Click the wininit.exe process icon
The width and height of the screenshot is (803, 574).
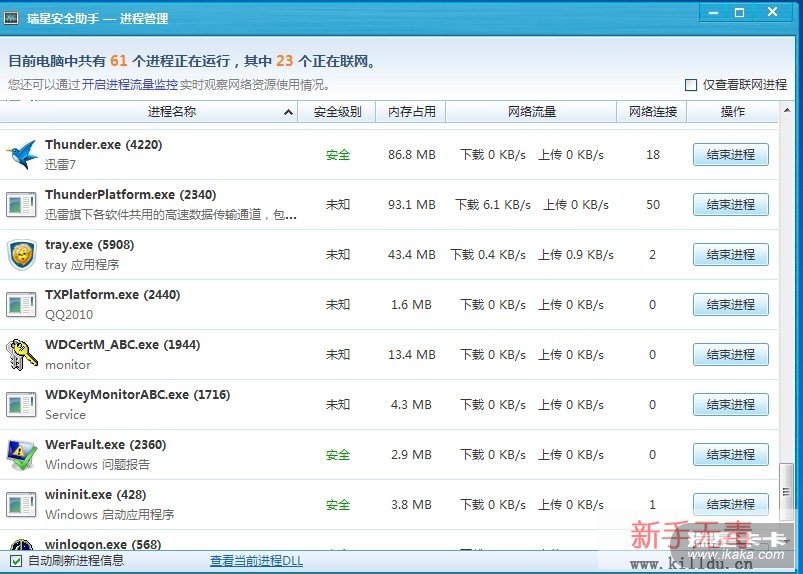[x=22, y=504]
